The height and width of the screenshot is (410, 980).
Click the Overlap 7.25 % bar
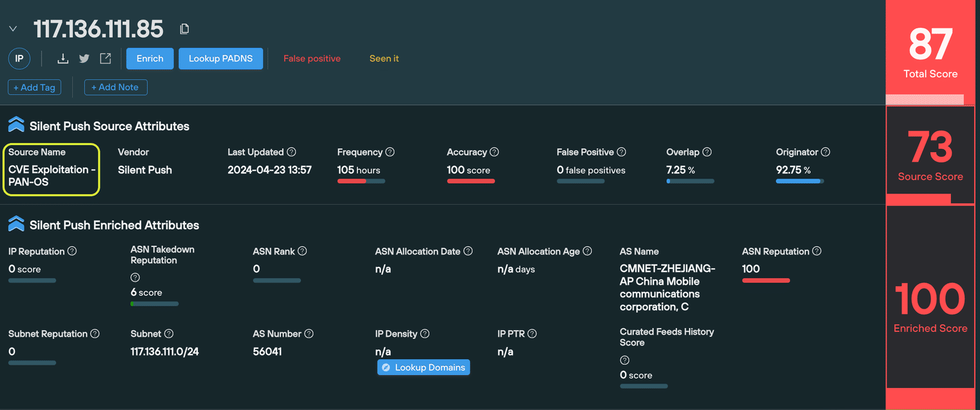[690, 182]
